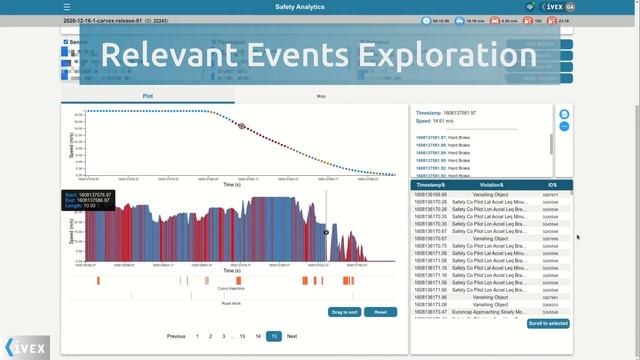
Task: Sort table by Violation column header
Action: point(491,185)
